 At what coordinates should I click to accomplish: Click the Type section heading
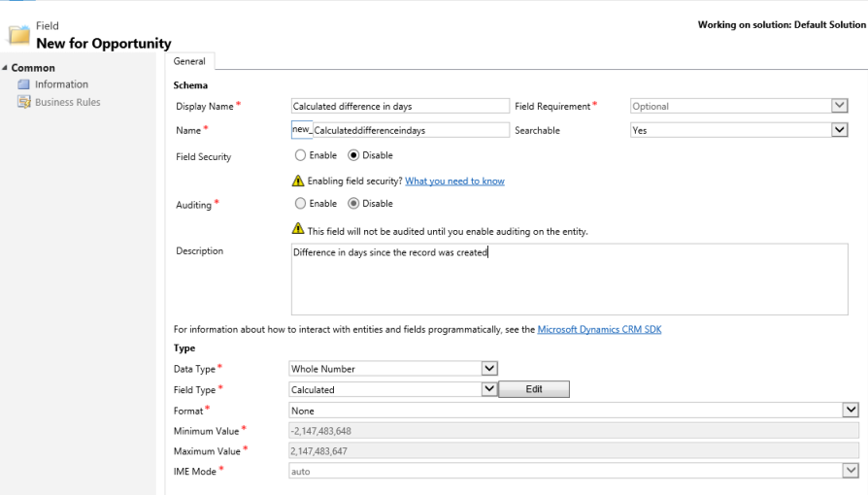pos(184,348)
